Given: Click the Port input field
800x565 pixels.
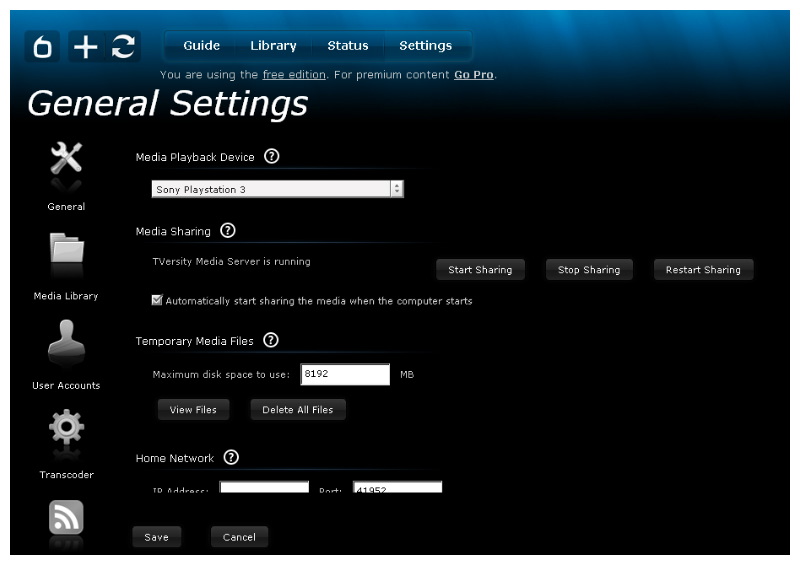Looking at the screenshot, I should [x=397, y=486].
